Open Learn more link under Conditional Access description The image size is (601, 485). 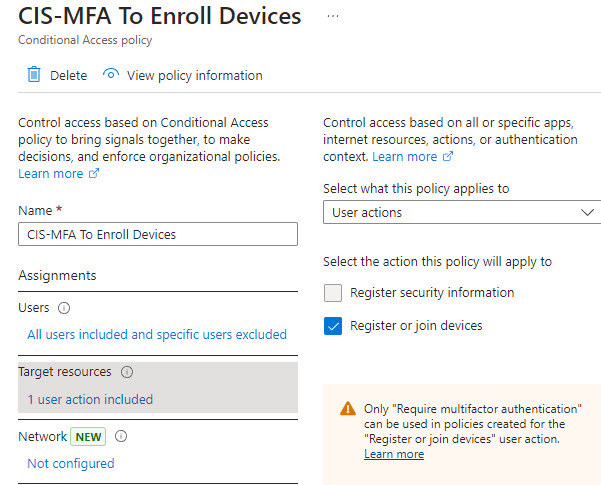point(51,174)
